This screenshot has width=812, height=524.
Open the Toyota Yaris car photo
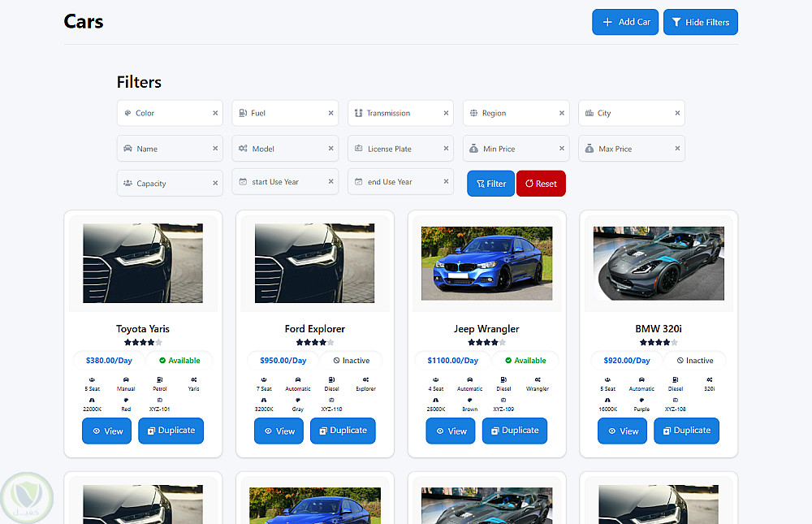(x=143, y=263)
